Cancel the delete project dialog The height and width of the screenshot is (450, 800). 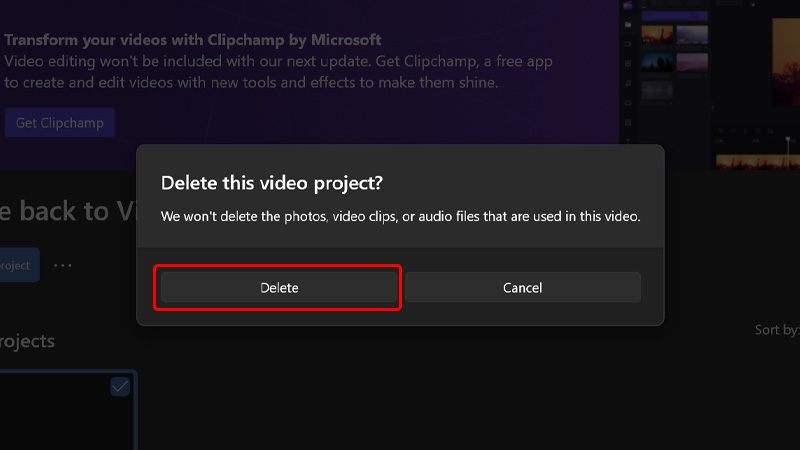(x=522, y=287)
